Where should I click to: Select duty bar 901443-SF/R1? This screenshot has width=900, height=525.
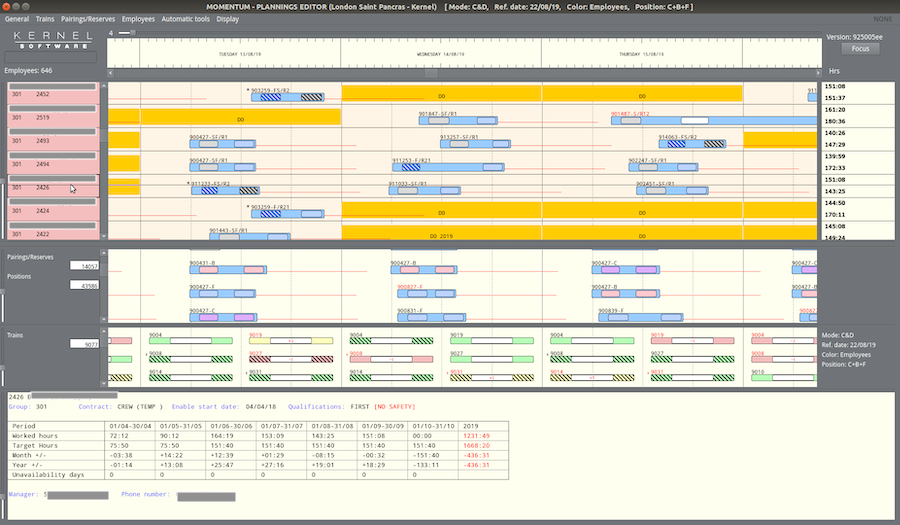click(x=250, y=236)
